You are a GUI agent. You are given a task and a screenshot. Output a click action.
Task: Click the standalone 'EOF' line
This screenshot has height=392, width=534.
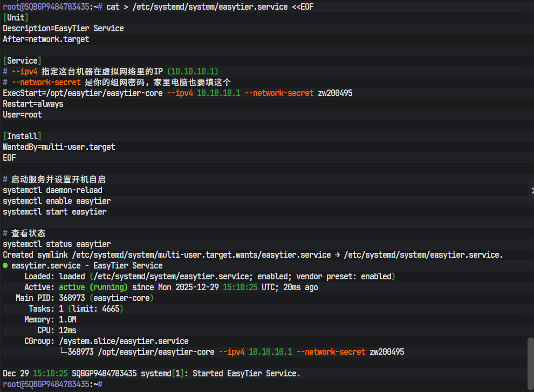(9, 157)
